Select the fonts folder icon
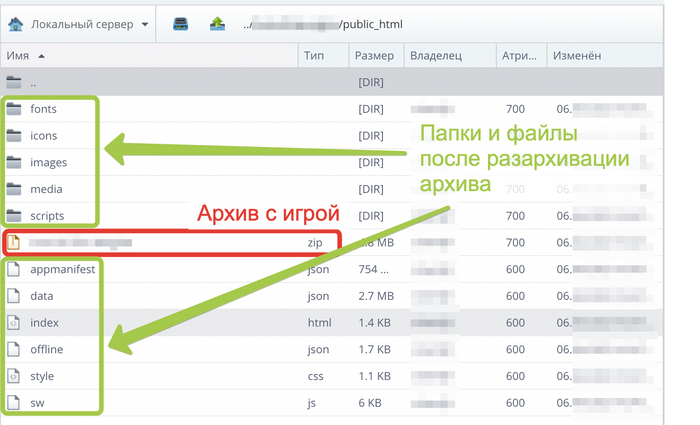700x425 pixels. pos(14,109)
